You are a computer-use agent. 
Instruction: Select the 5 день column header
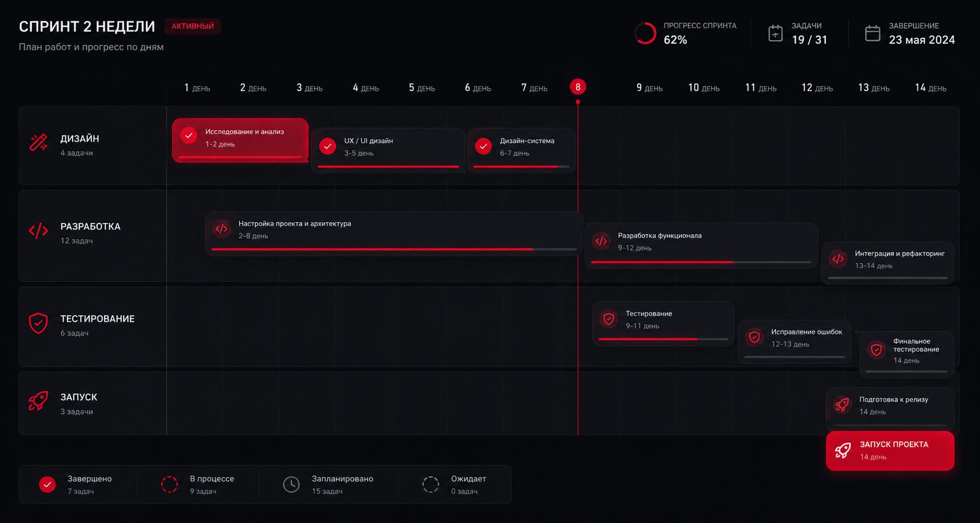tap(422, 88)
